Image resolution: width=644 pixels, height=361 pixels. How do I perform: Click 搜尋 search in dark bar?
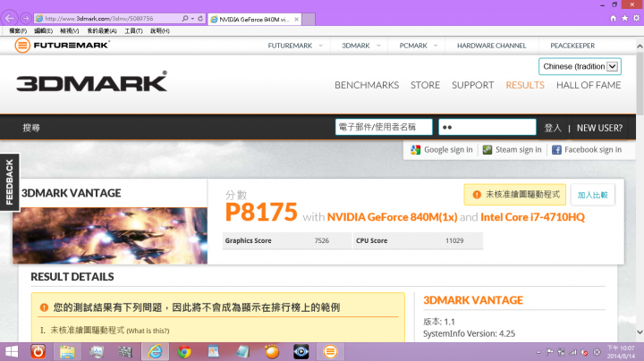tap(30, 128)
